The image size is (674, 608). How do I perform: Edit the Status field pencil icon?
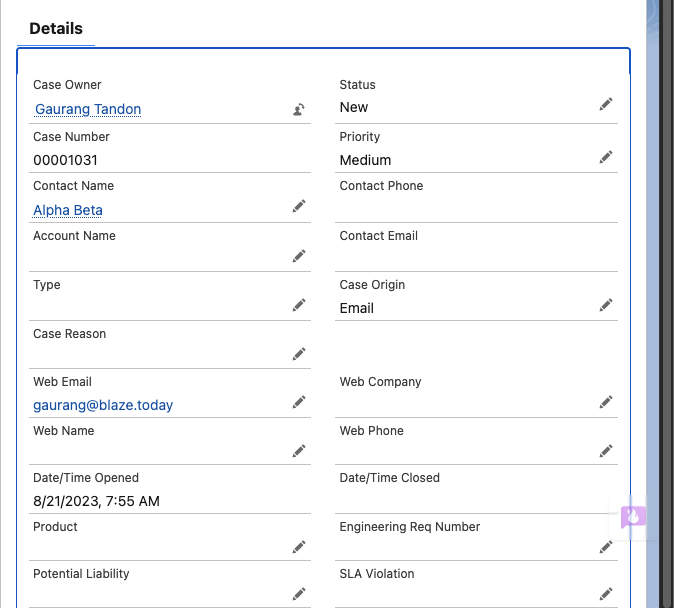pos(606,104)
